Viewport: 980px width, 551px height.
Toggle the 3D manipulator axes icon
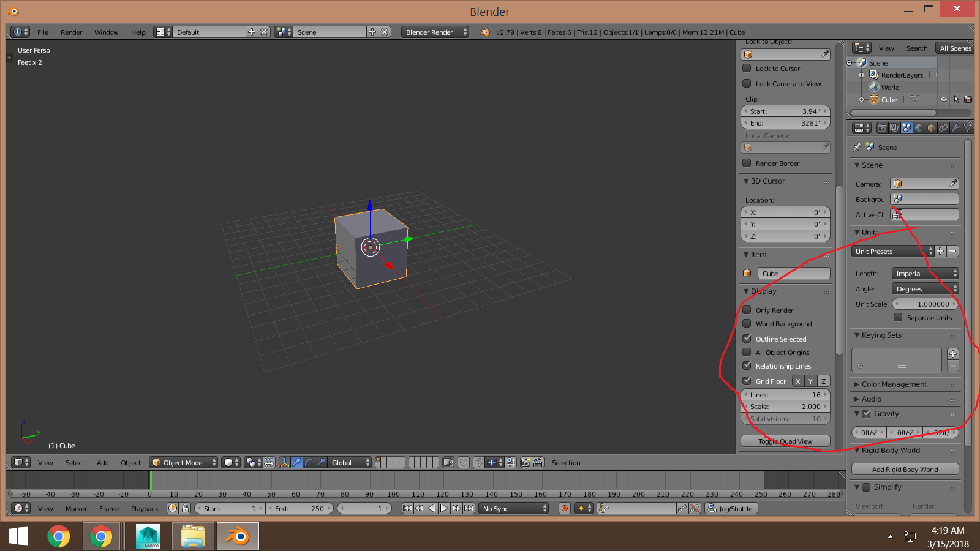tap(285, 462)
